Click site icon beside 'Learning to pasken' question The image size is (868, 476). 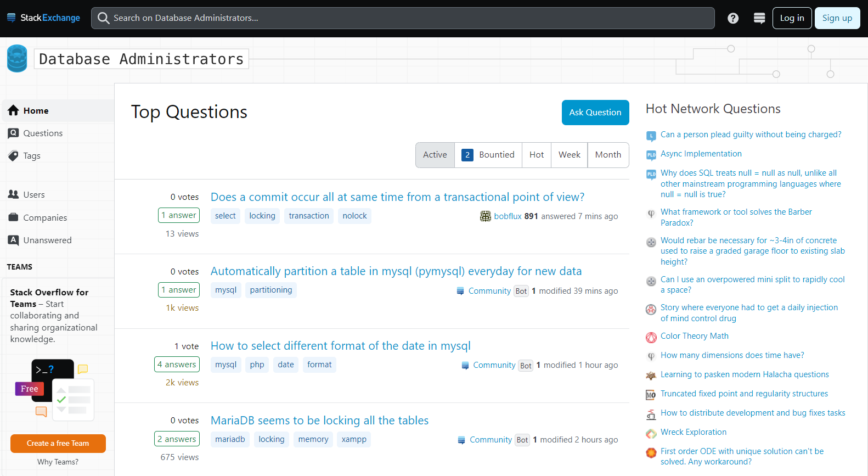[651, 376]
